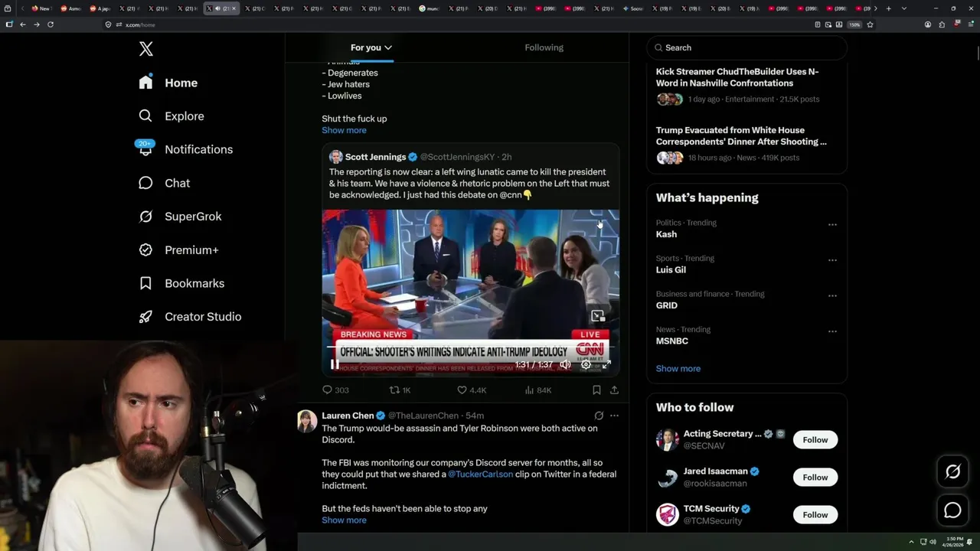The width and height of the screenshot is (980, 551).
Task: List all tabs dropdown arrow
Action: tap(903, 8)
